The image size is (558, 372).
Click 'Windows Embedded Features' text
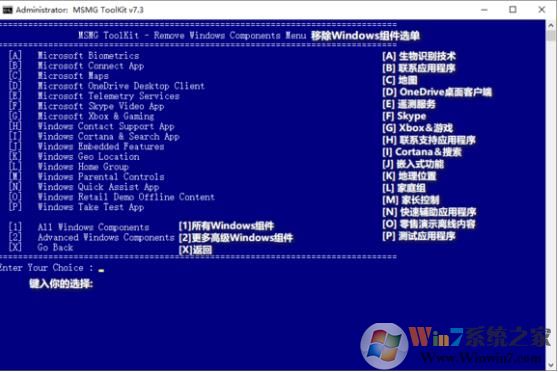tap(101, 146)
